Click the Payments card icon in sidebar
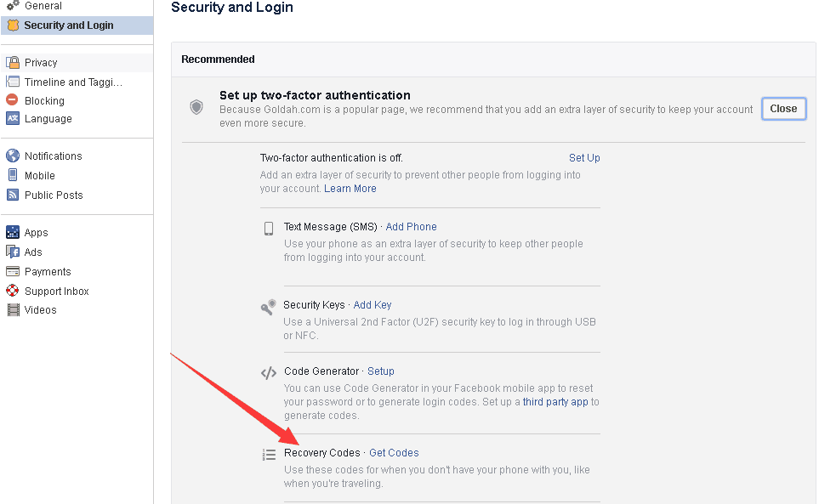Screen dimensions: 819x504 [x=13, y=272]
